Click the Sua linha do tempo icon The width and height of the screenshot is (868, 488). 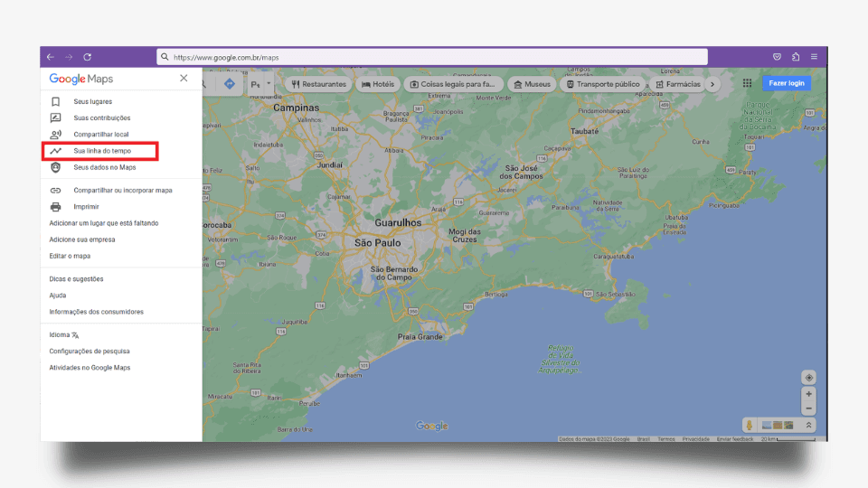pyautogui.click(x=56, y=151)
